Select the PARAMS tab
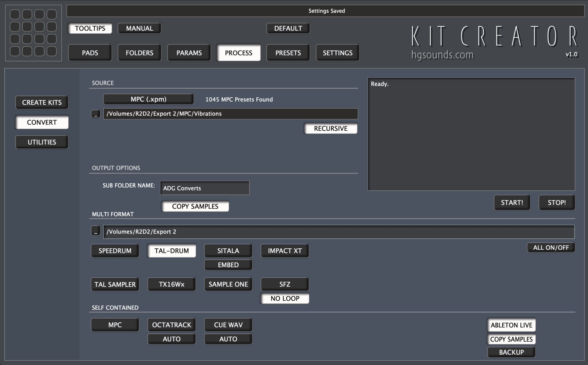Screen dimensions: 588x365 [189, 53]
